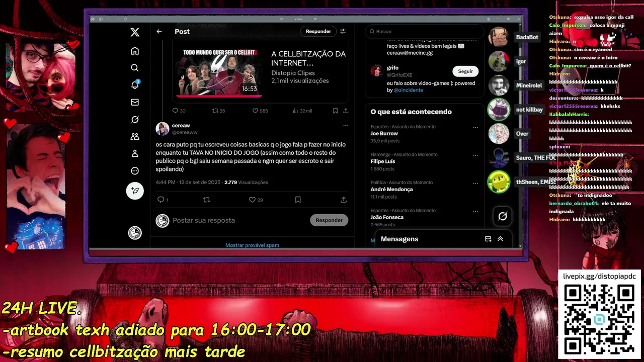Expand the Mensagens drawer chevron
This screenshot has width=644, height=362.
500,239
